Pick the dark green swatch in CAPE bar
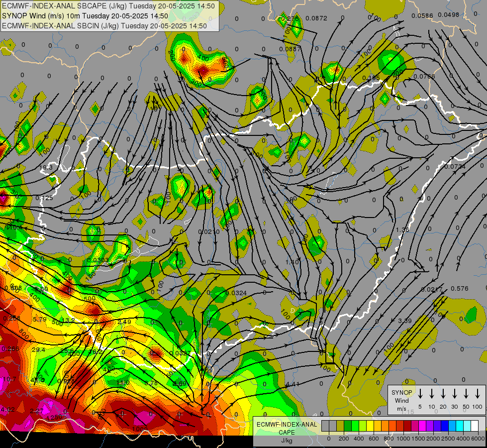Screen dimensions: 487x448 click(348, 426)
